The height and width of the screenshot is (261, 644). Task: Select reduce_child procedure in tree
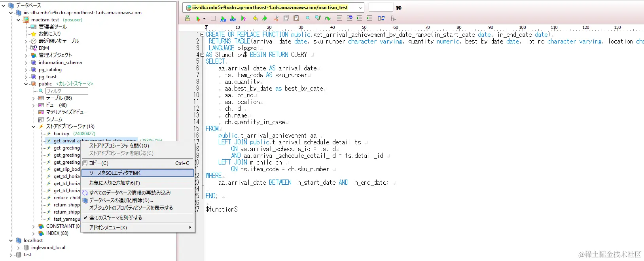[x=67, y=198]
